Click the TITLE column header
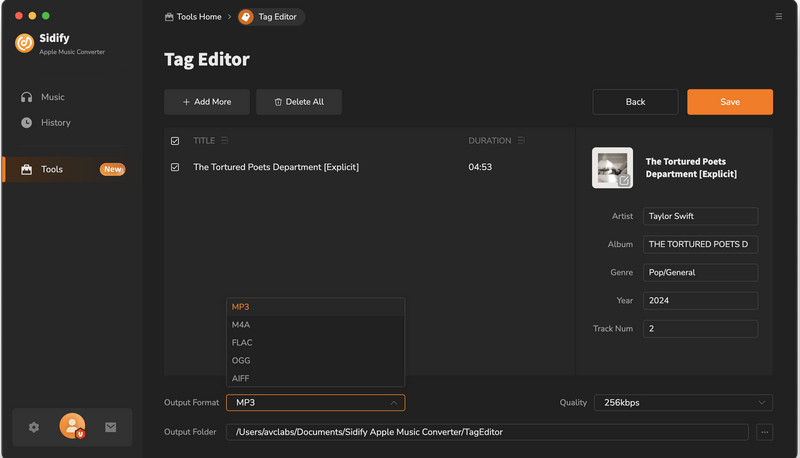The image size is (800, 458). click(204, 140)
